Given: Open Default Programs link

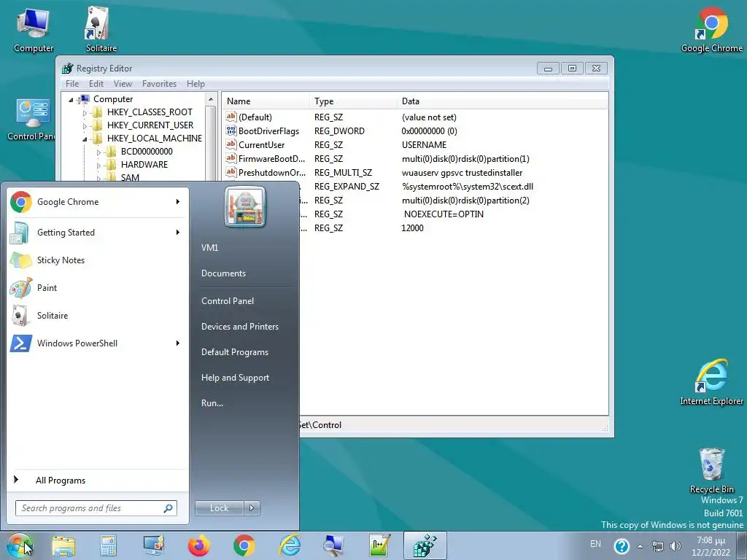Looking at the screenshot, I should coord(234,352).
